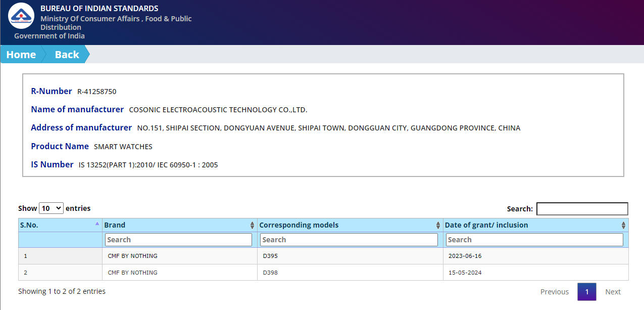Click date cell 2023-06-16
The width and height of the screenshot is (644, 310).
tap(465, 256)
